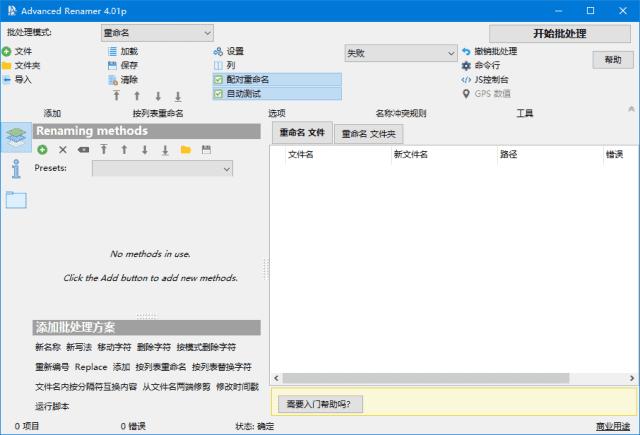640x435 pixels.
Task: Open the 批处理模式 dropdown
Action: coord(156,33)
